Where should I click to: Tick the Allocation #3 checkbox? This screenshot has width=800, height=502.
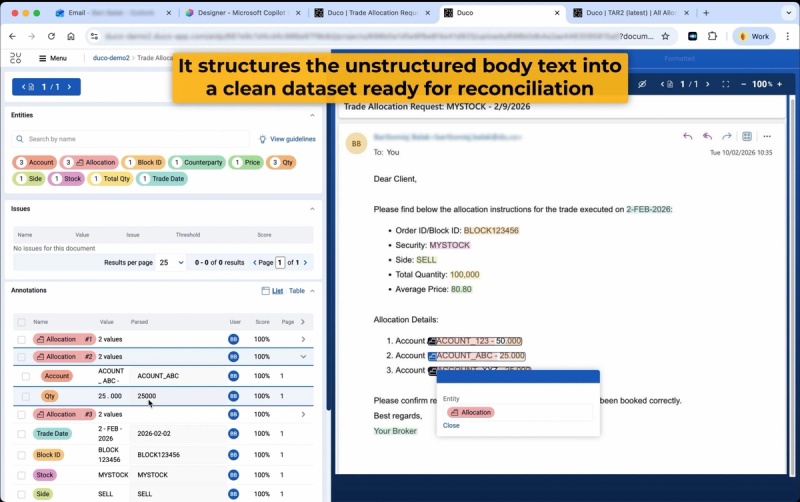point(21,414)
